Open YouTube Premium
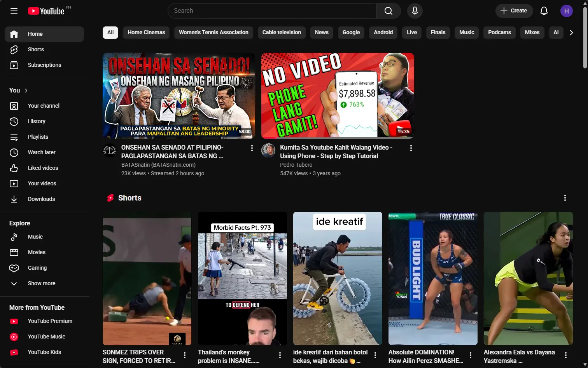 (44, 321)
